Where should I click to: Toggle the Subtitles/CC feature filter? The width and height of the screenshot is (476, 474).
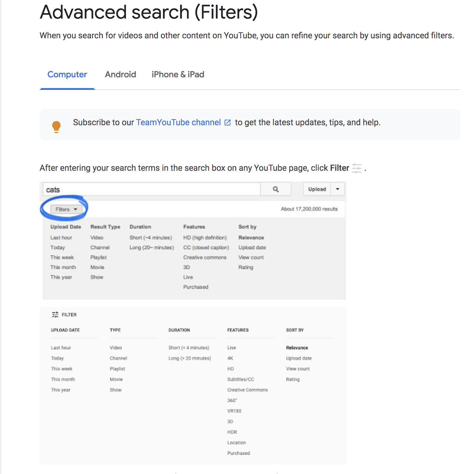240,379
